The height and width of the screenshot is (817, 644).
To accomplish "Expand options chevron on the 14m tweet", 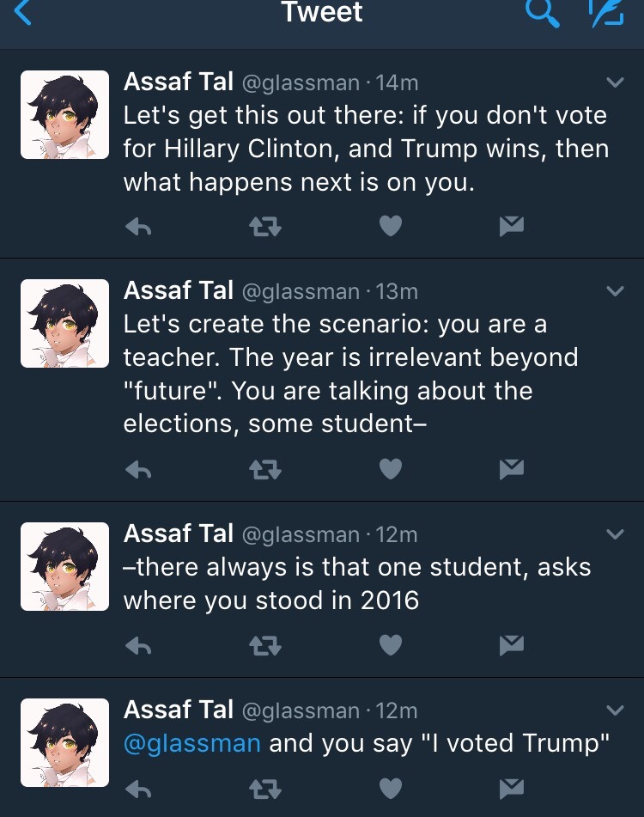I will (x=615, y=82).
